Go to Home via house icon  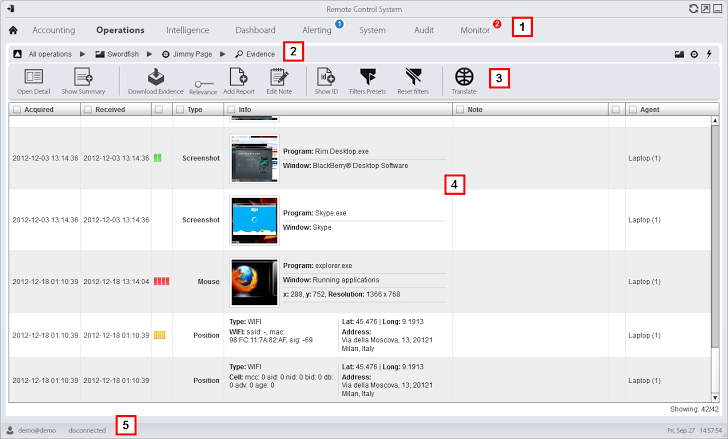coord(14,31)
